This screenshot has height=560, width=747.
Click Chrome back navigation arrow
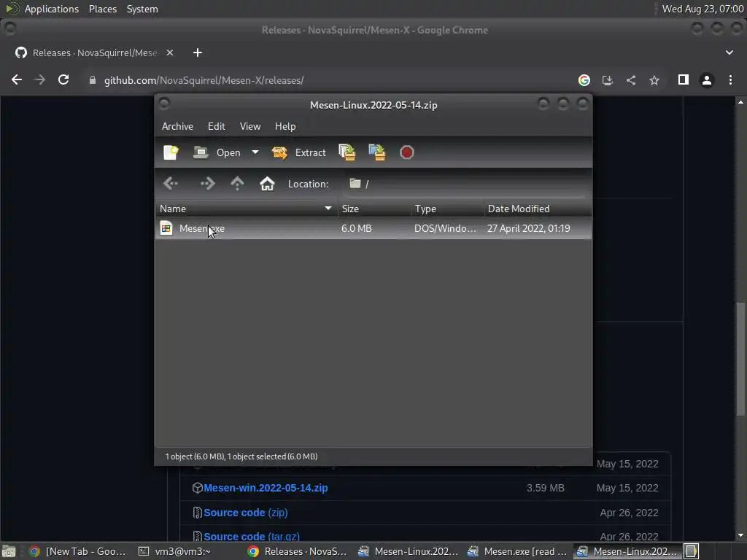point(17,80)
